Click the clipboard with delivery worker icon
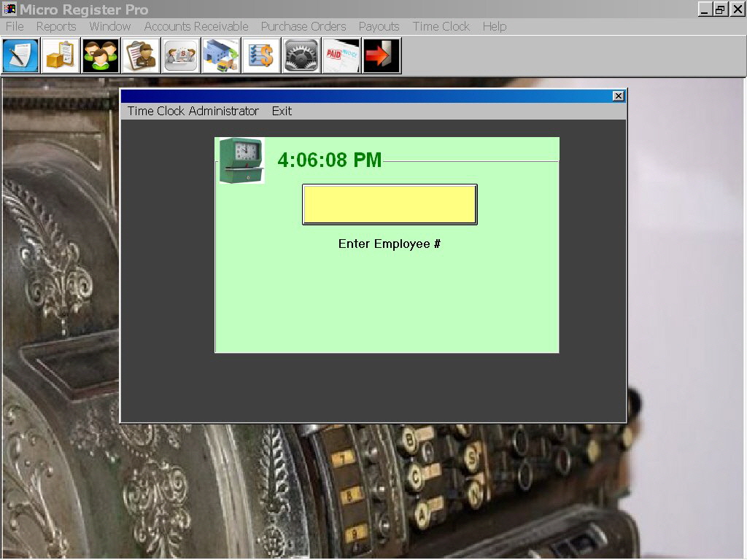 click(141, 55)
